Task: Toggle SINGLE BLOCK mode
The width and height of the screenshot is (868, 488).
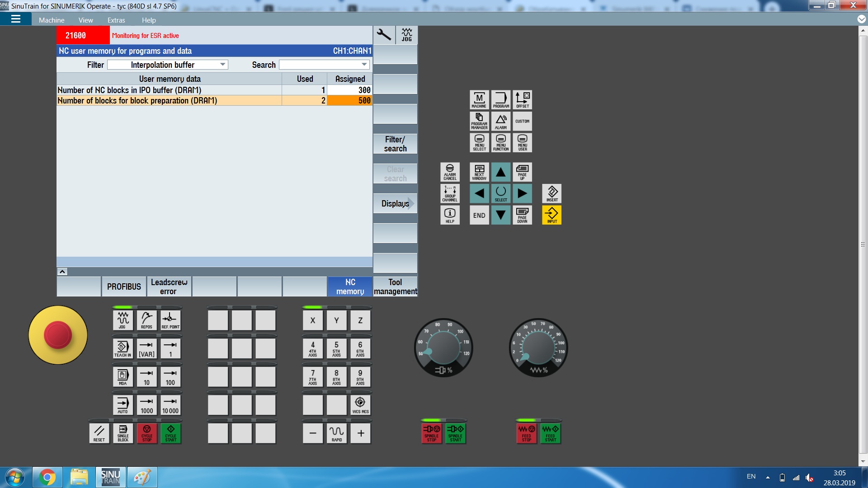Action: 123,433
